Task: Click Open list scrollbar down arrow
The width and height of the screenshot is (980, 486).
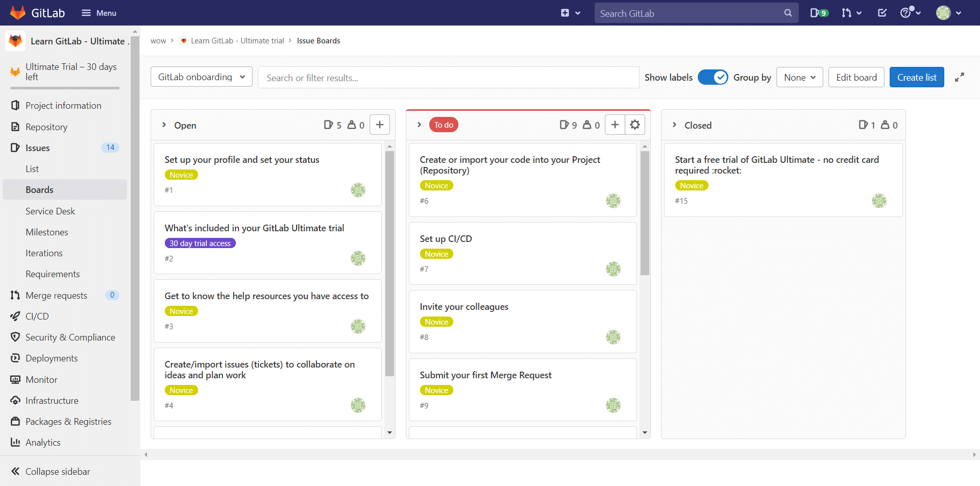Action: 389,432
